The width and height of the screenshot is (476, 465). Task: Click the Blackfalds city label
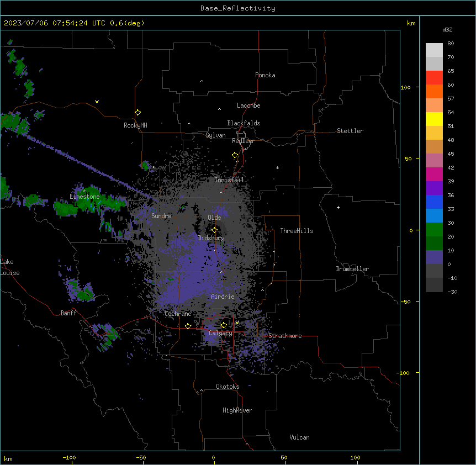244,123
